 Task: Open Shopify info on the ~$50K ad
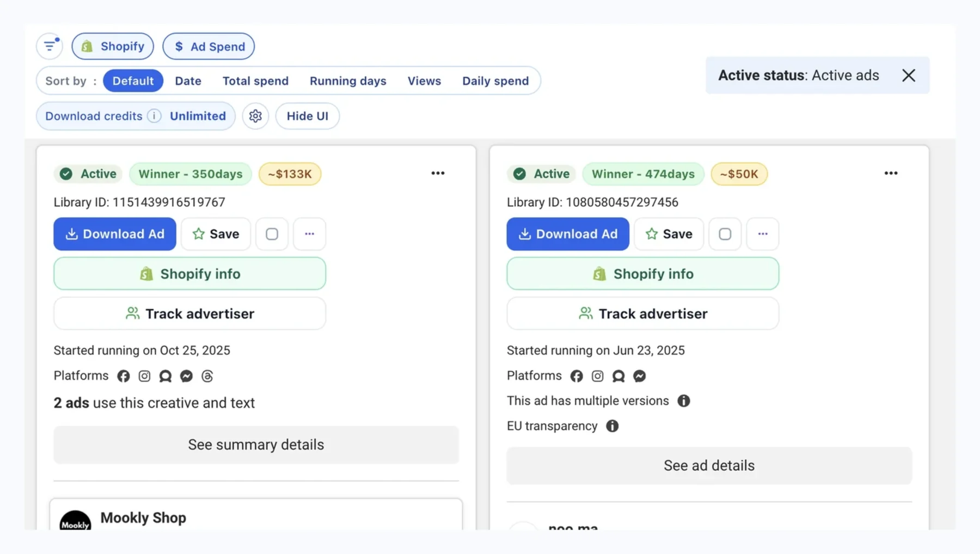tap(643, 274)
